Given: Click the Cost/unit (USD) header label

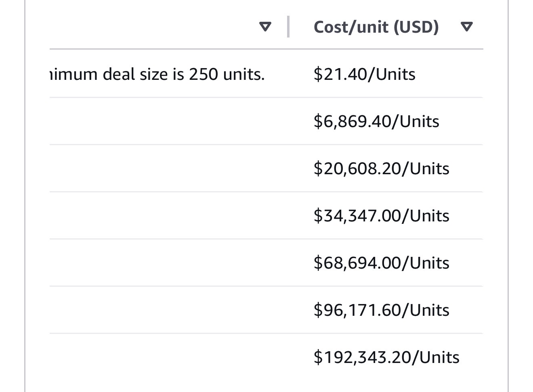Looking at the screenshot, I should point(376,27).
